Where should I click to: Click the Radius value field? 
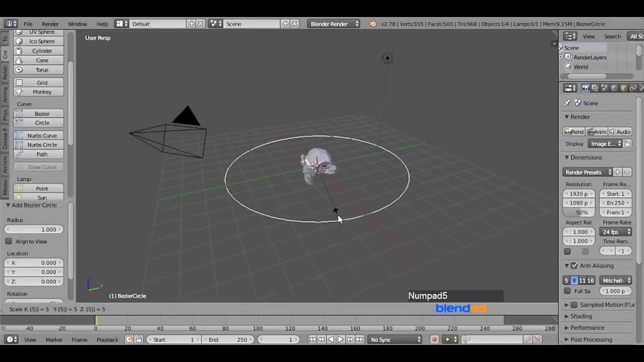(x=34, y=230)
